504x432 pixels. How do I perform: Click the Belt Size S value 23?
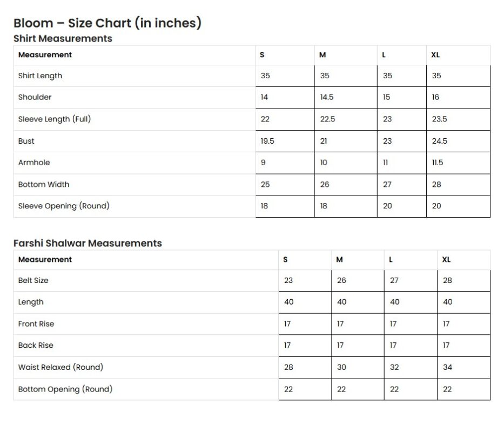click(288, 280)
